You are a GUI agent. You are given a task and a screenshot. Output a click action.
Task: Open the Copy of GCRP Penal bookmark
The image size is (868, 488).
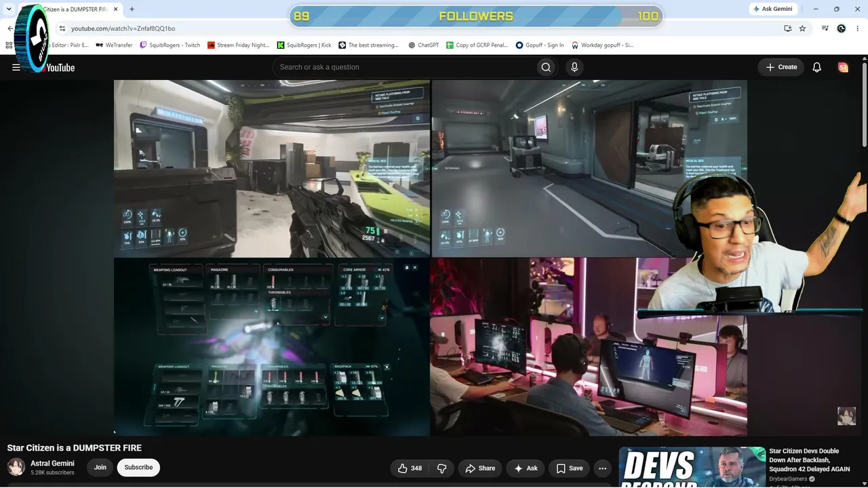click(x=477, y=45)
